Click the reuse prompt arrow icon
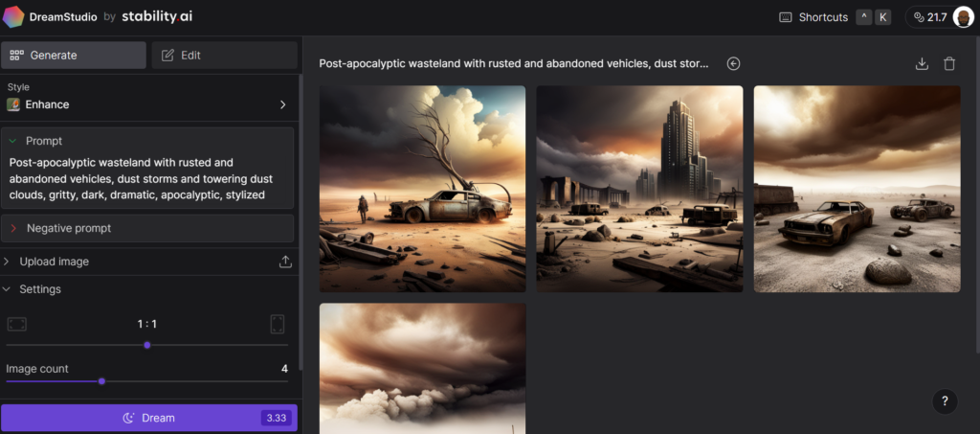Screen dimensions: 980x434 click(734, 63)
